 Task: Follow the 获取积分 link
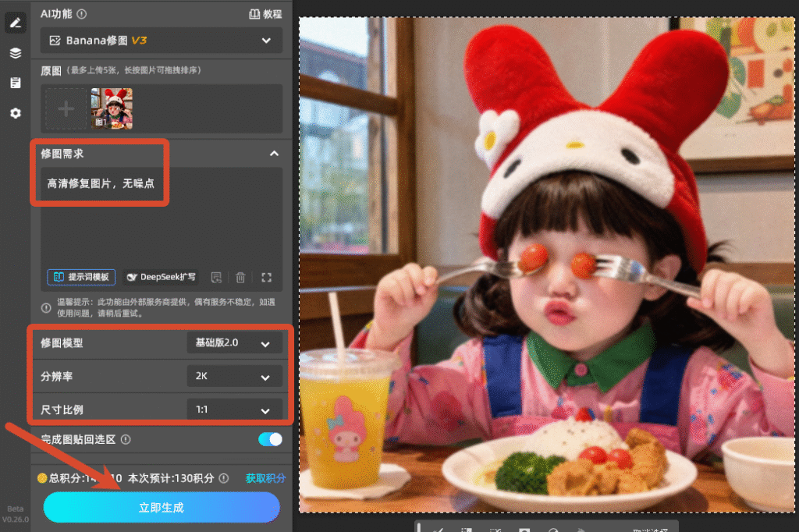point(265,478)
